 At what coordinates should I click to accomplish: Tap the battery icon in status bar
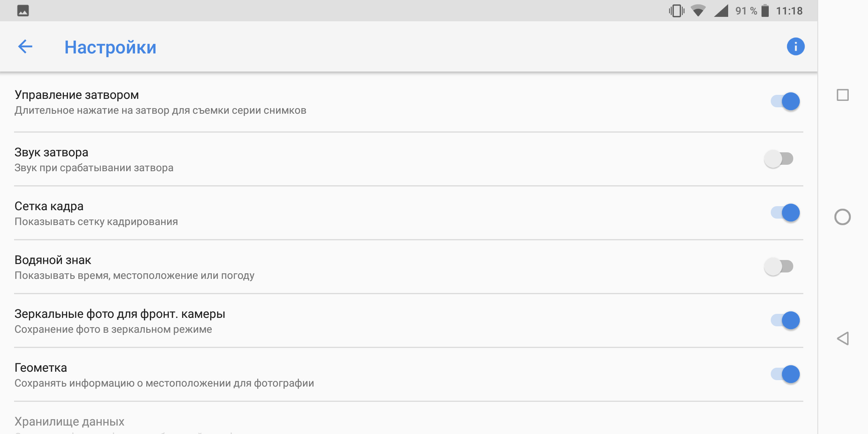click(x=765, y=11)
